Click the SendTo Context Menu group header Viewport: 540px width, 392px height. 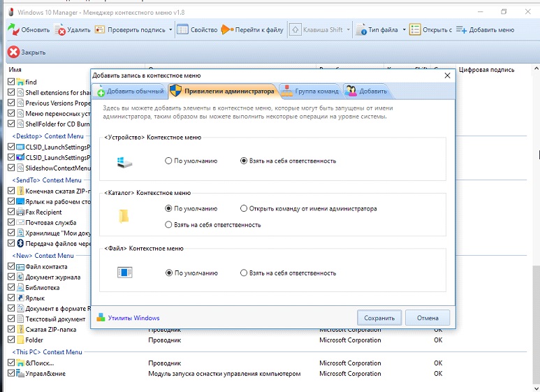47,180
